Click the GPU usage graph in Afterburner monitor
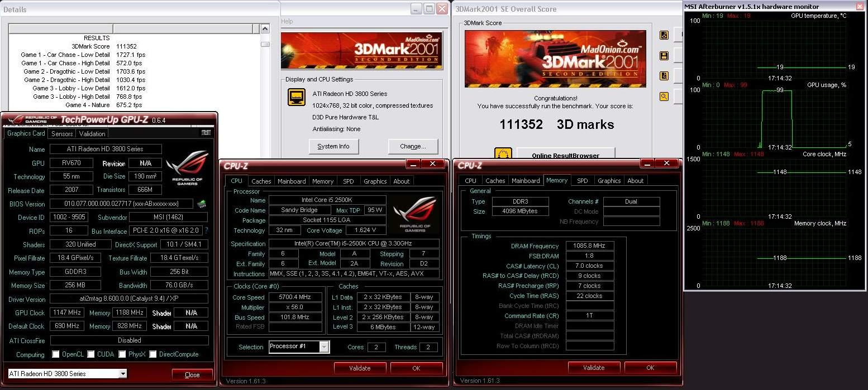This screenshot has width=868, height=390. click(774, 118)
